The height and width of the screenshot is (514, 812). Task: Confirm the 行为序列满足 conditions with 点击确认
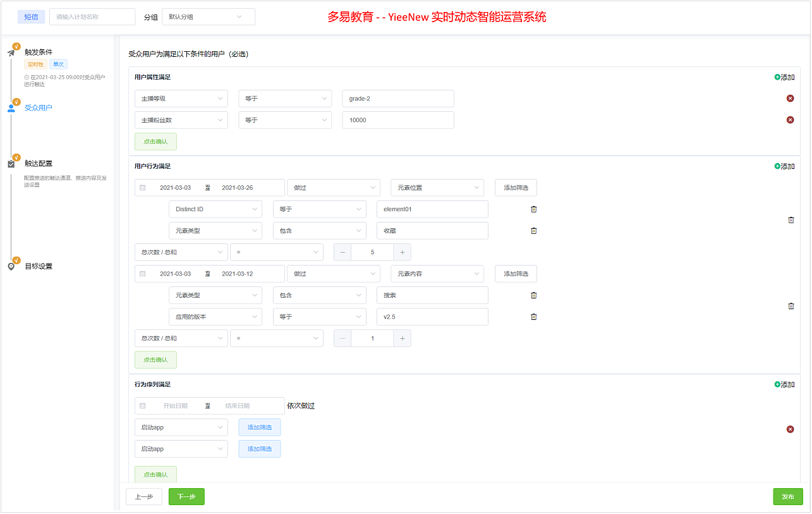pyautogui.click(x=155, y=474)
